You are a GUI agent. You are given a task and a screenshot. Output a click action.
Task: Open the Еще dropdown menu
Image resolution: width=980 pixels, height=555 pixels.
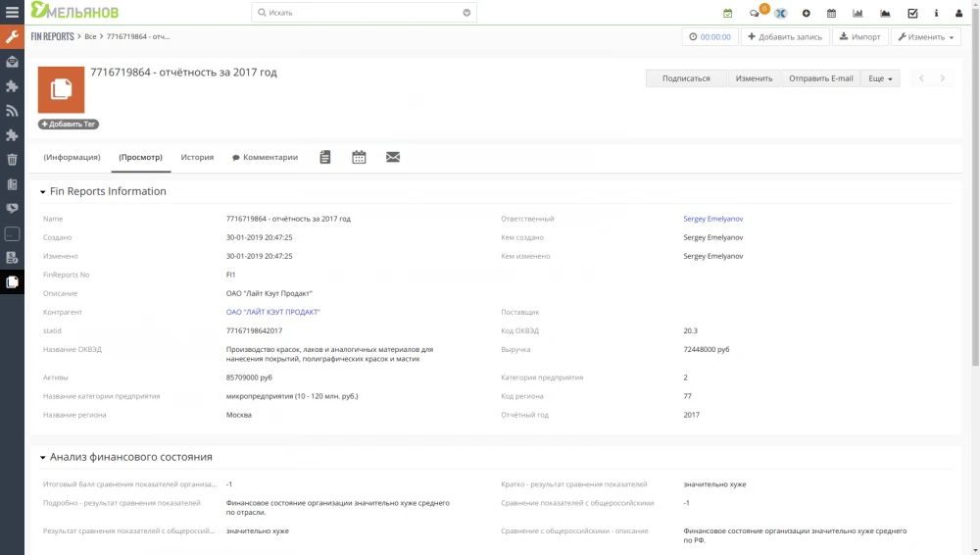point(881,78)
